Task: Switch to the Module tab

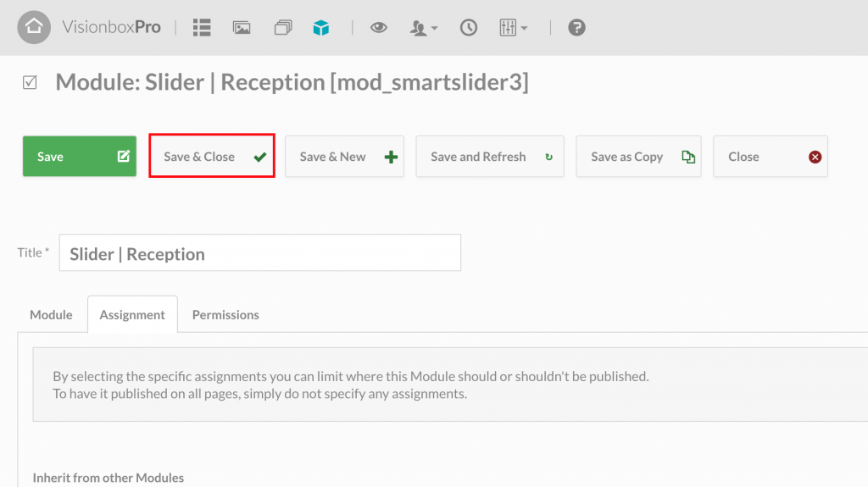Action: [51, 314]
